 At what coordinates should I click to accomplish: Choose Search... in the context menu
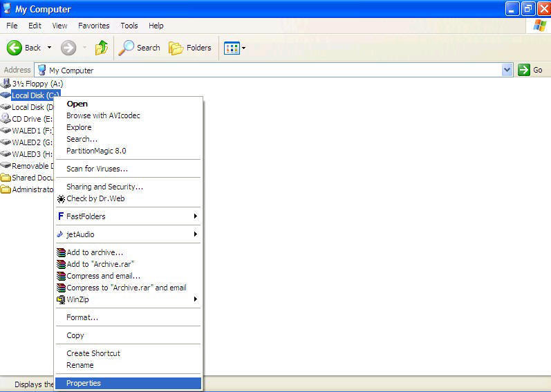click(x=129, y=139)
